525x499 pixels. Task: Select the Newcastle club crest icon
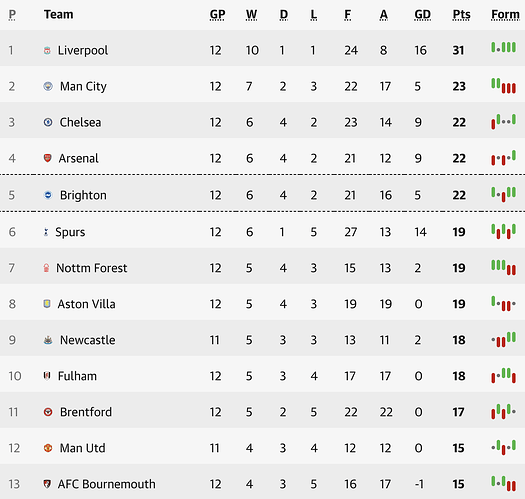point(48,340)
